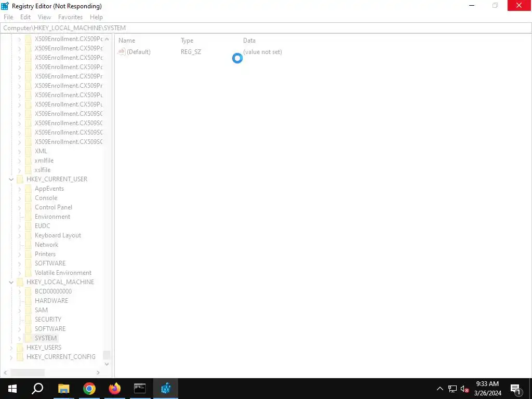The height and width of the screenshot is (399, 532).
Task: Click the AppEvents folder icon
Action: (29, 189)
